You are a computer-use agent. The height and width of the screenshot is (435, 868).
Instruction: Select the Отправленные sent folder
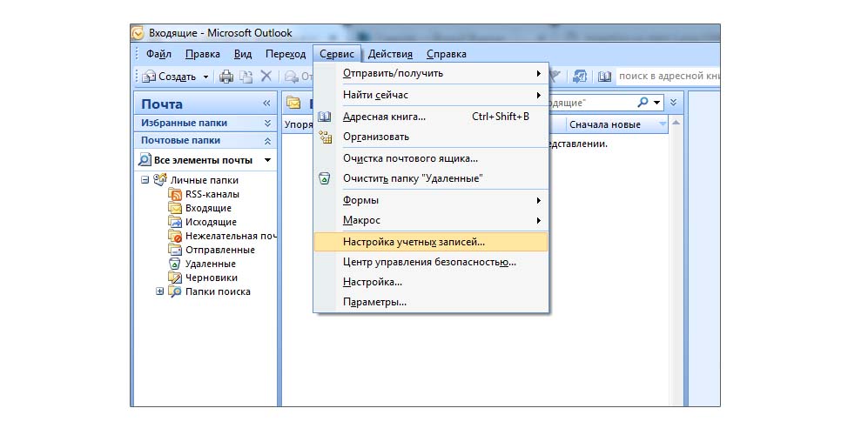219,250
